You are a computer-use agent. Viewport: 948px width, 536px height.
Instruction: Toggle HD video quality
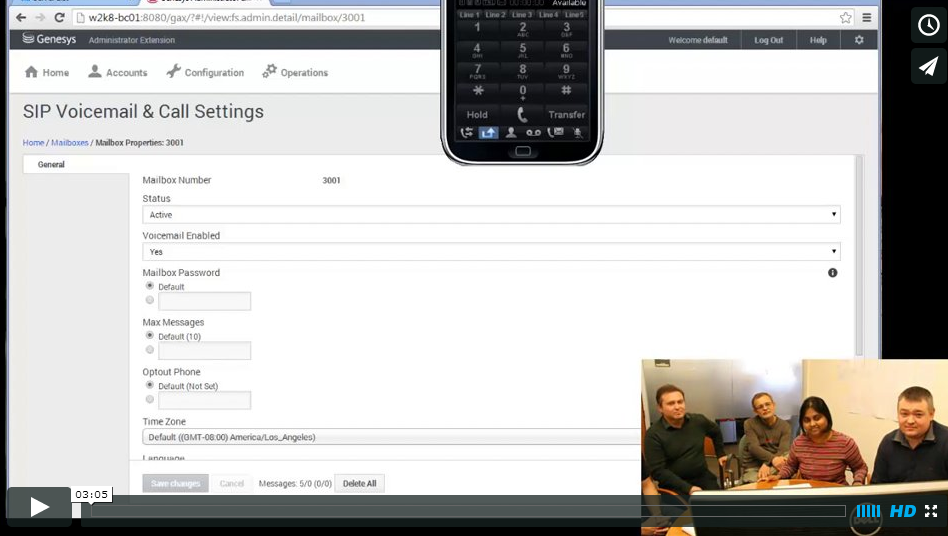pos(902,511)
